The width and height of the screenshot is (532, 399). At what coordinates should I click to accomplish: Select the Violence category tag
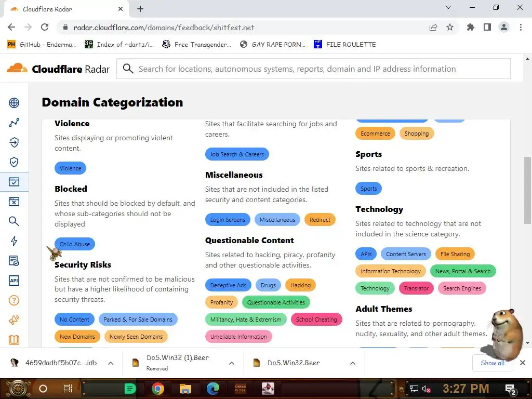coord(70,168)
